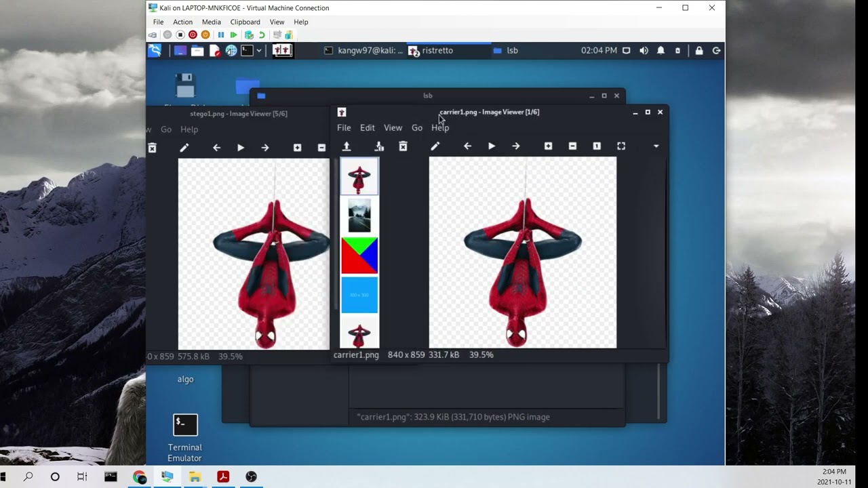Open the View menu in carrier1 viewer
The image size is (868, 488).
393,128
